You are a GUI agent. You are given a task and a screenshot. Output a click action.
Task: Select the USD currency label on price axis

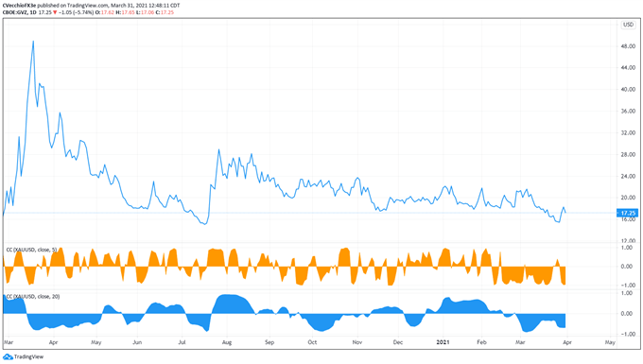click(628, 25)
